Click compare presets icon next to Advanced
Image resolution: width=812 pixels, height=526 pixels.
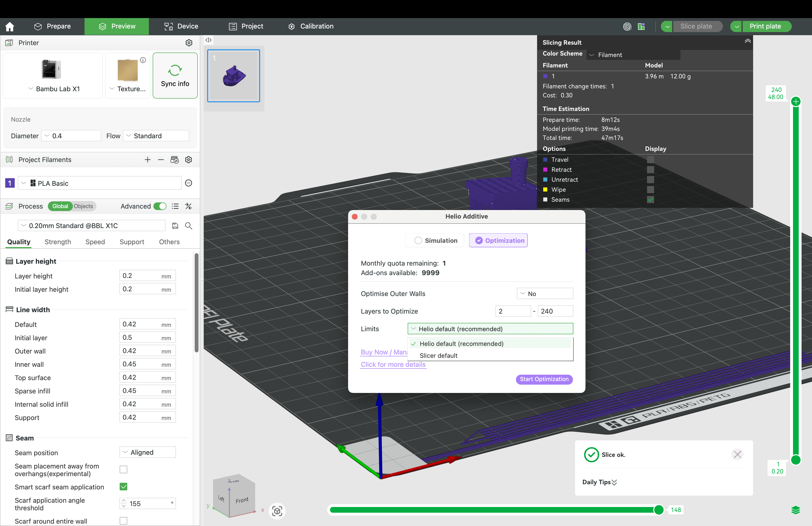(x=189, y=206)
